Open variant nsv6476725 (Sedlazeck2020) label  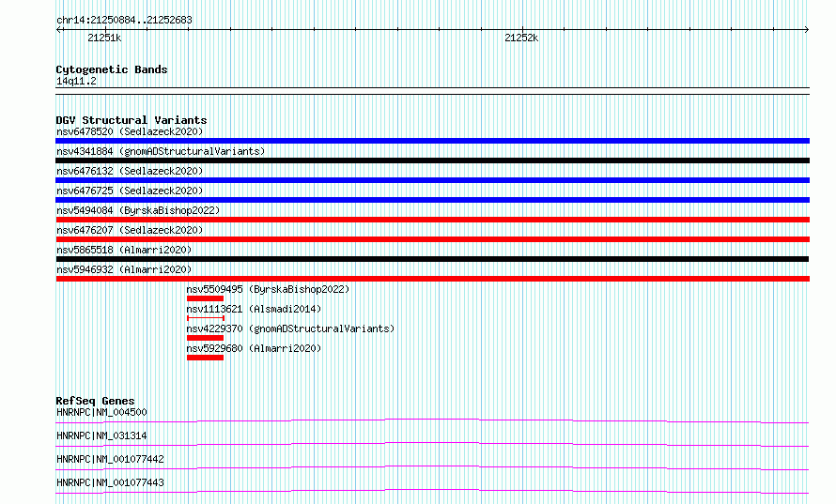coord(130,191)
